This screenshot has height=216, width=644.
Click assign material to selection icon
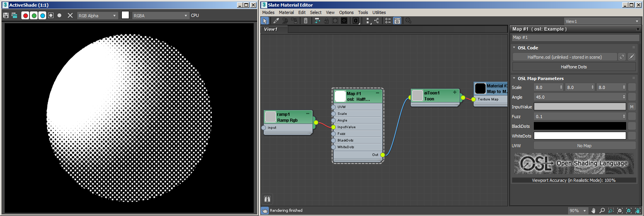coord(294,21)
